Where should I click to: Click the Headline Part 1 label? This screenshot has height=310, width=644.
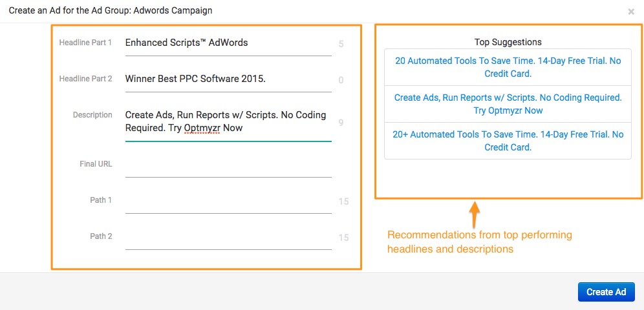(85, 43)
